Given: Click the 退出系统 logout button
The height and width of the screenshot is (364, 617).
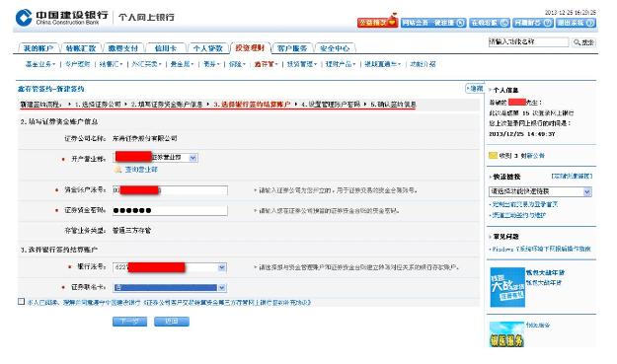Looking at the screenshot, I should [x=576, y=23].
